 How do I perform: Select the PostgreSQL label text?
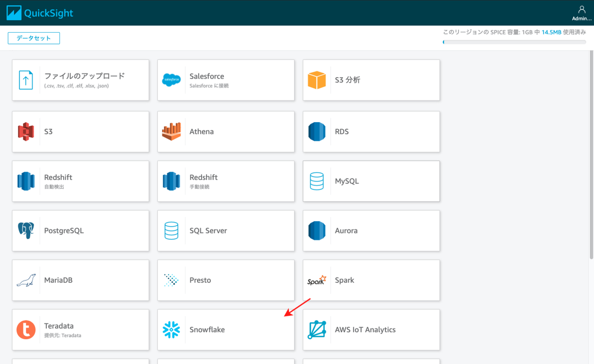click(x=64, y=230)
